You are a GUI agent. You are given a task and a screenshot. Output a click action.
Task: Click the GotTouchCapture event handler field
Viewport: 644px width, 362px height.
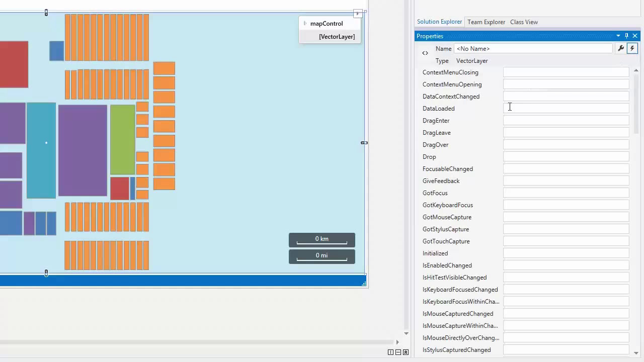pos(566,241)
